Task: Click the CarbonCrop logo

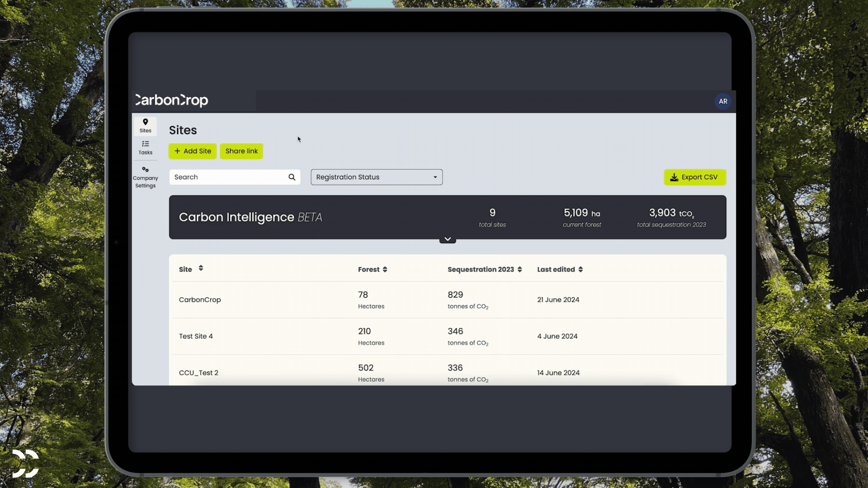Action: 172,100
